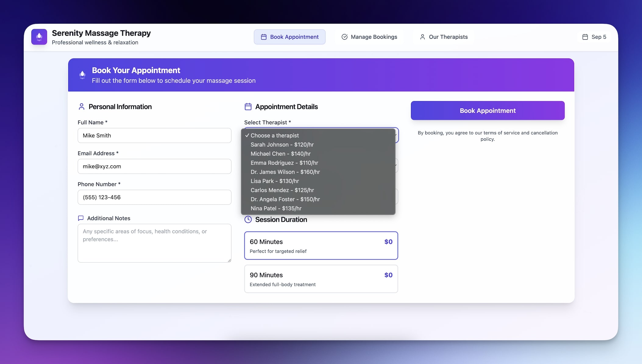Select the 90 Minutes session option
This screenshot has height=364, width=642.
point(321,279)
